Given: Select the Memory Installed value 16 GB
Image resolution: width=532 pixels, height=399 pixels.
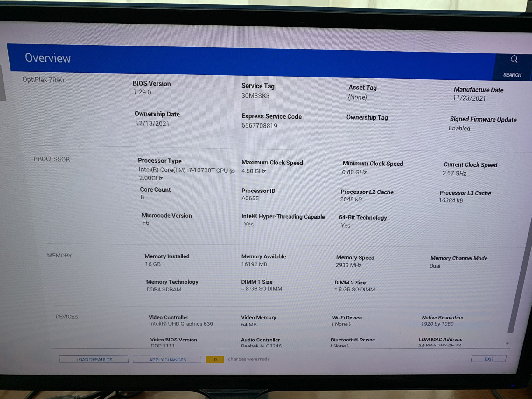Looking at the screenshot, I should 153,264.
